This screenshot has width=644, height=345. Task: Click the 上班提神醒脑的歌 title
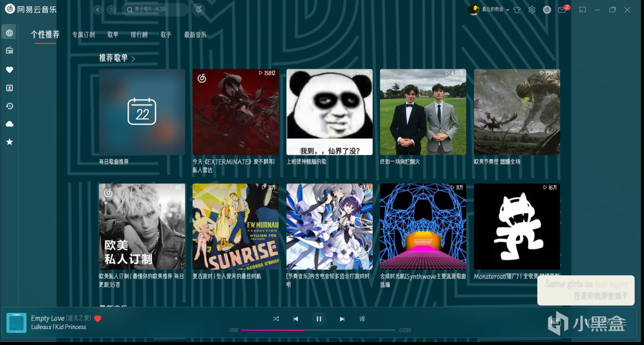[x=306, y=162]
